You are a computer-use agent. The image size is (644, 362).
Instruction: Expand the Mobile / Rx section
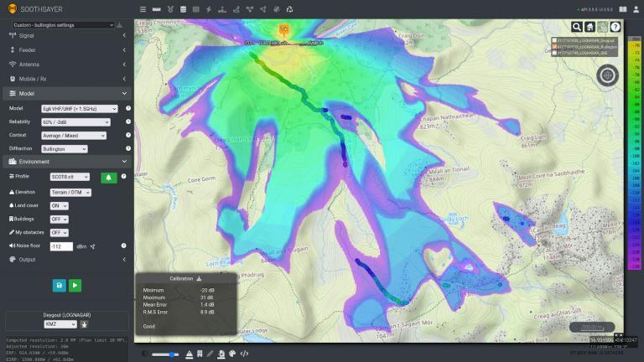67,79
